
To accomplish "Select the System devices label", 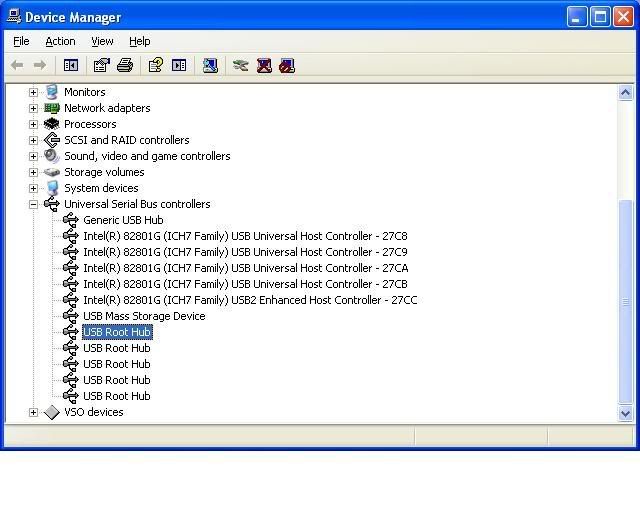I will pyautogui.click(x=101, y=188).
